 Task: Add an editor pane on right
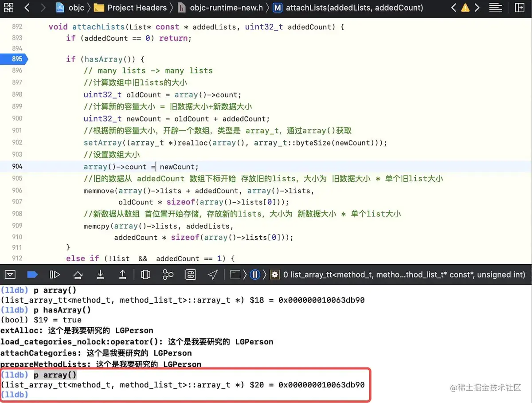click(x=520, y=8)
